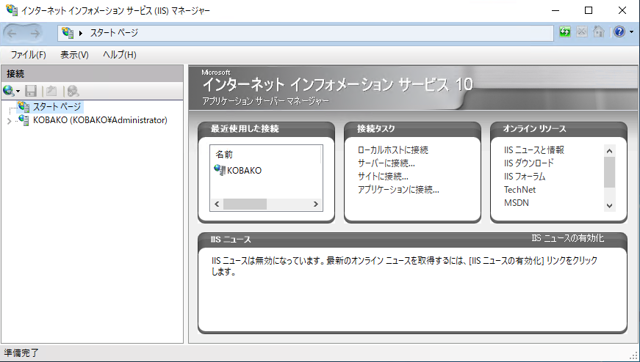The image size is (640, 362).
Task: Click the スタート ページ tree node icon
Action: 24,107
